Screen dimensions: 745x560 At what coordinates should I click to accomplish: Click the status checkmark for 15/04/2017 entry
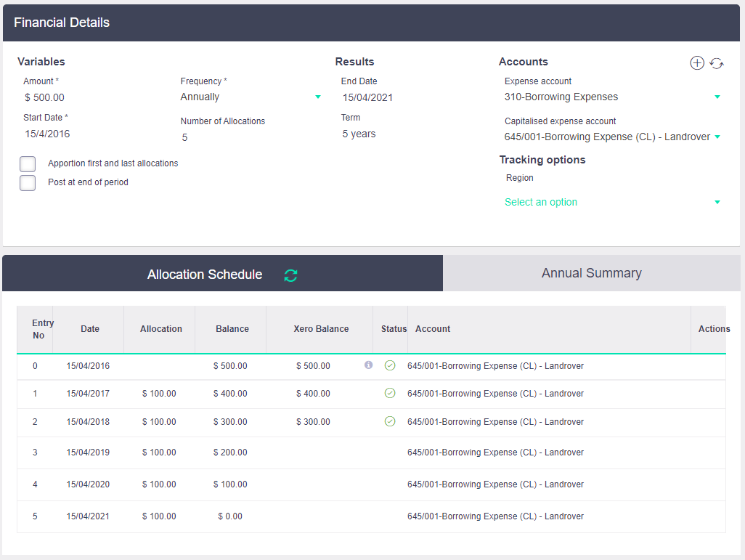[390, 393]
